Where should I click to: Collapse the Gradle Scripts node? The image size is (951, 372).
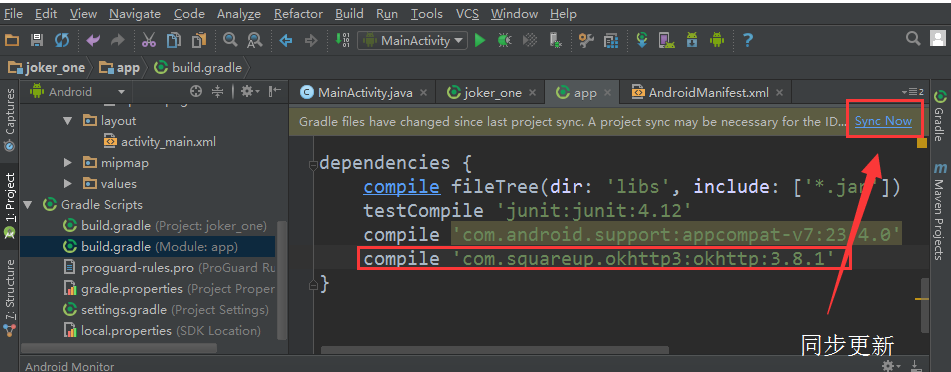[28, 205]
